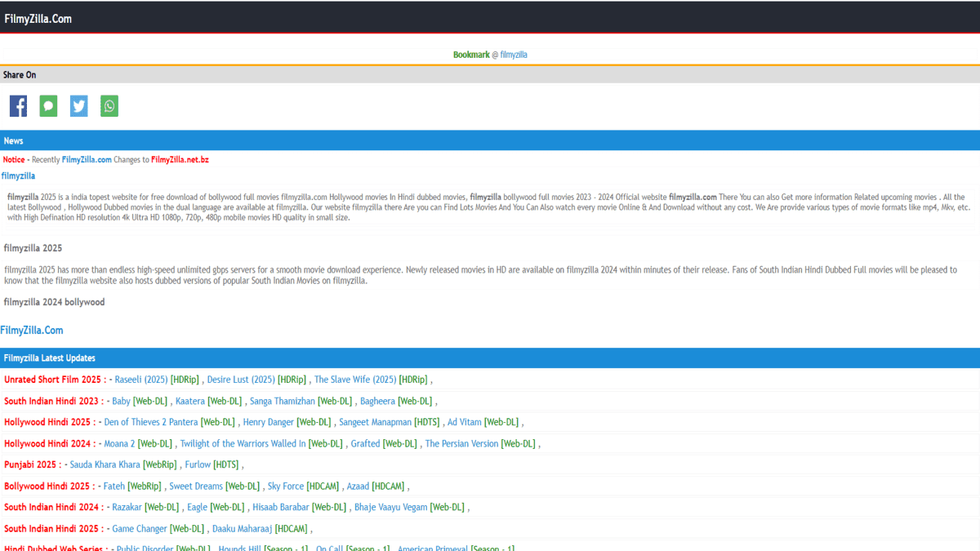Click the 'Filmyzilla Latest Updates' section header
The height and width of the screenshot is (551, 980).
490,358
